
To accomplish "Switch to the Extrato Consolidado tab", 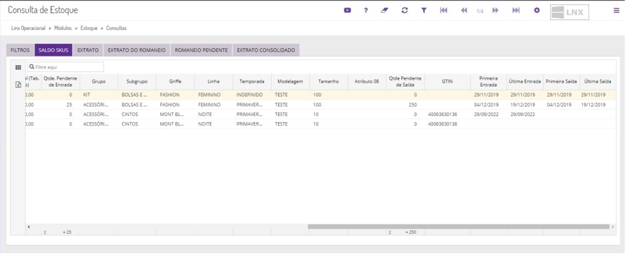I will tap(266, 50).
